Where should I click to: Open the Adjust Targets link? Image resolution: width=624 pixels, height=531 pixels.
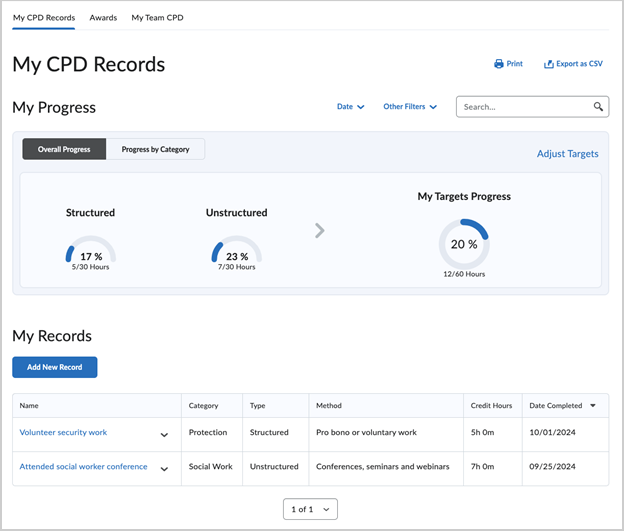tap(567, 154)
